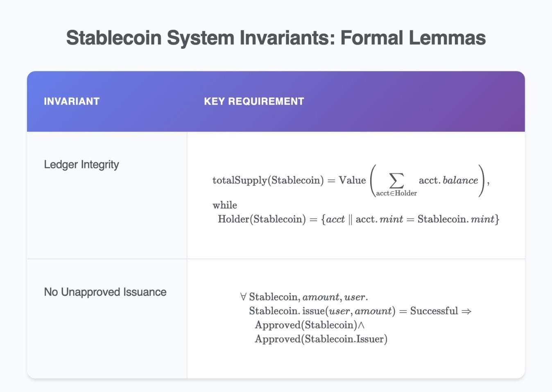Click the totalSupply(Stablecoin) term in the formula
The image size is (552, 392).
pos(268,180)
